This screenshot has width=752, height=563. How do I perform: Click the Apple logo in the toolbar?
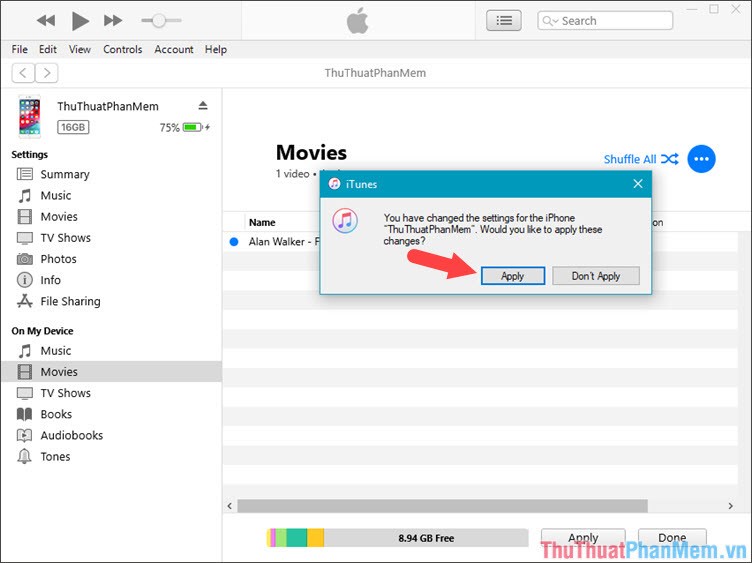[x=358, y=21]
